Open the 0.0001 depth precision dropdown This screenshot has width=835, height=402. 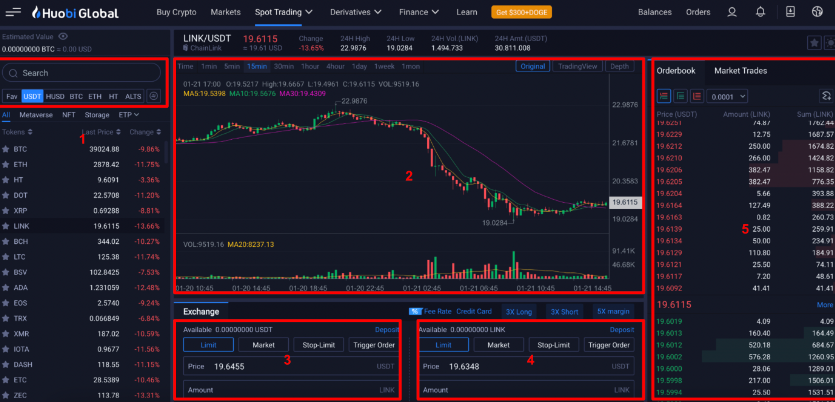pos(727,96)
